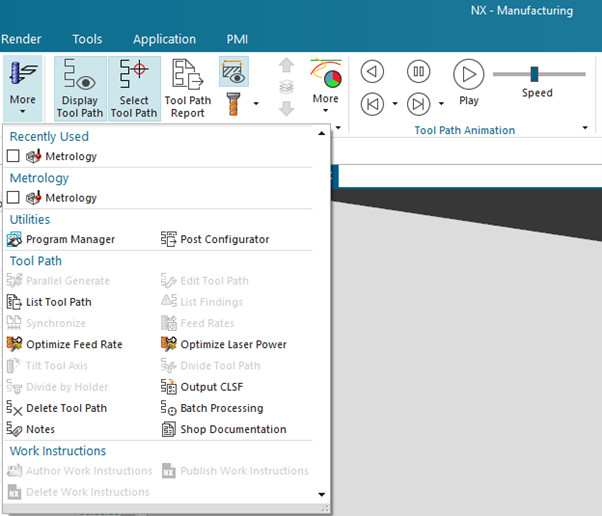
Task: Click the Work Instructions section header
Action: (x=58, y=451)
